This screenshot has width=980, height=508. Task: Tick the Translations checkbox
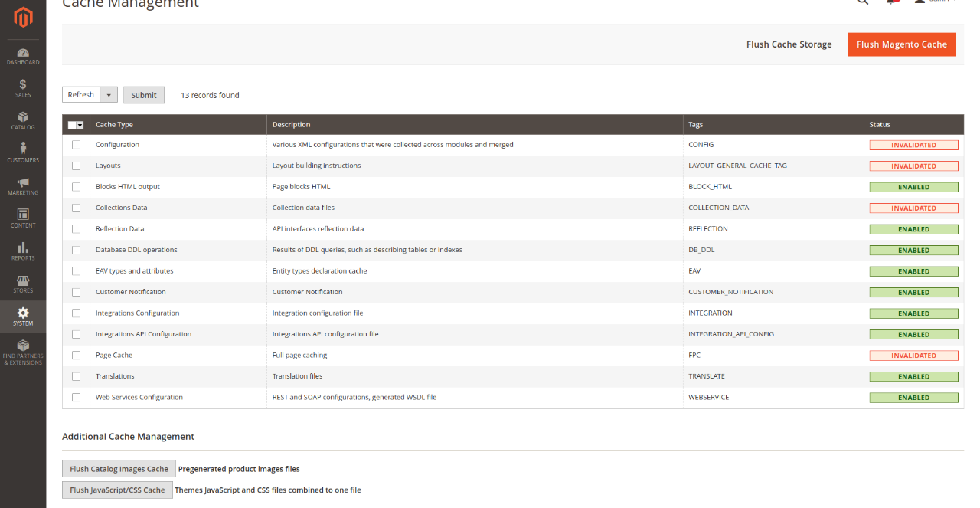[76, 376]
